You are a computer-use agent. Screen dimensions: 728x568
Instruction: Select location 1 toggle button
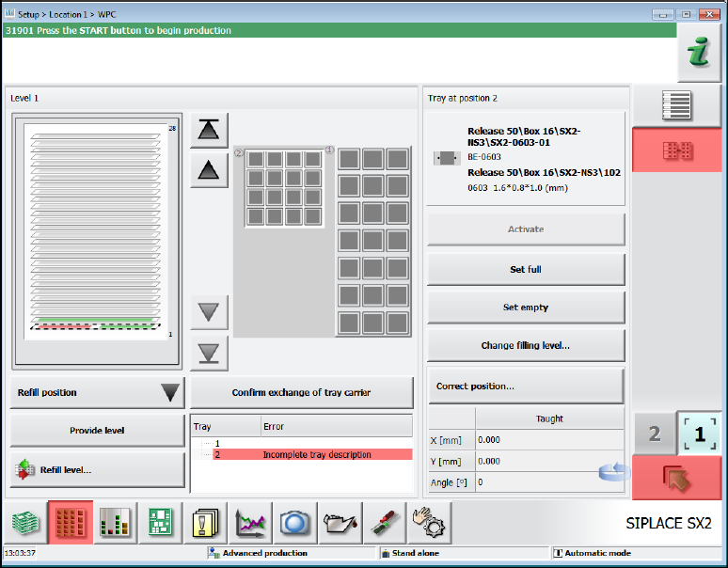tap(699, 434)
